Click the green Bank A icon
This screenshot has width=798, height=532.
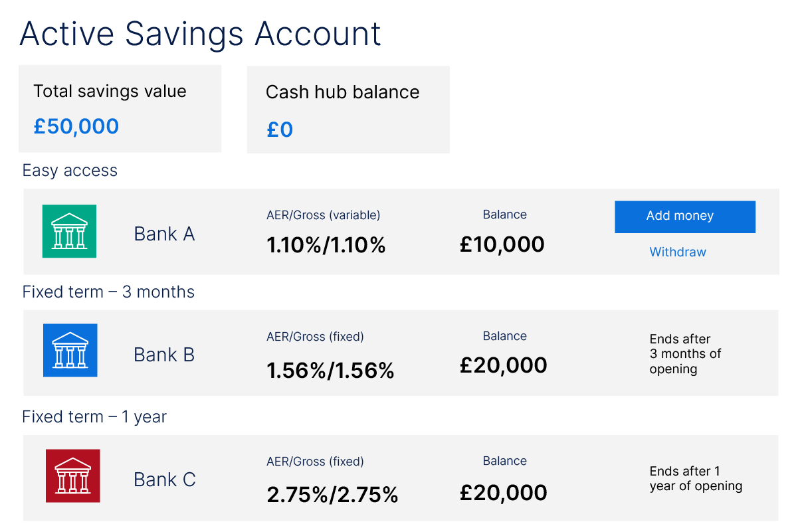click(x=69, y=231)
